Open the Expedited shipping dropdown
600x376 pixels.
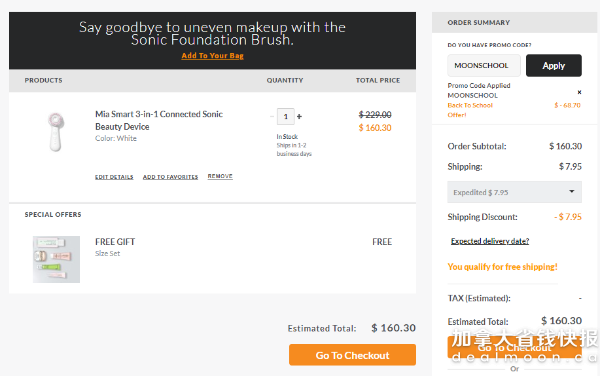click(514, 192)
